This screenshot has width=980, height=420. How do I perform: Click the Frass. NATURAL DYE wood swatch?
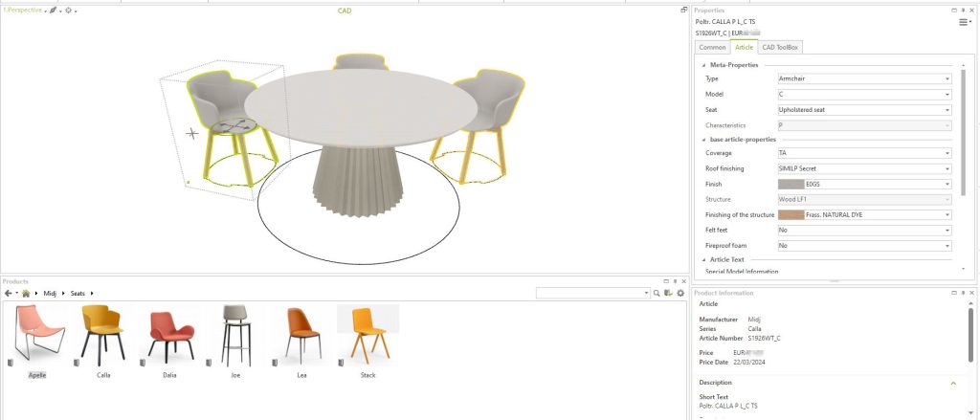coord(791,215)
